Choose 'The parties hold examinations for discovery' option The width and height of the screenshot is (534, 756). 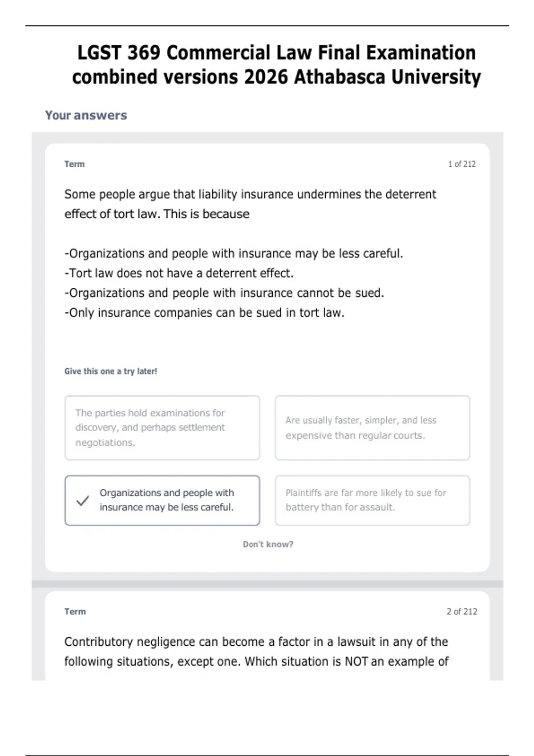[x=162, y=428]
